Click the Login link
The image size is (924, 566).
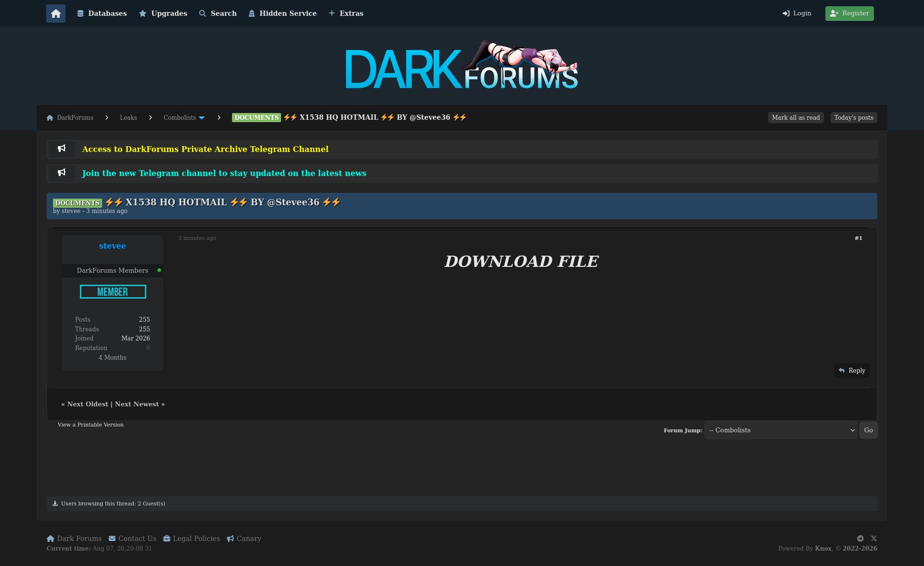coord(797,13)
